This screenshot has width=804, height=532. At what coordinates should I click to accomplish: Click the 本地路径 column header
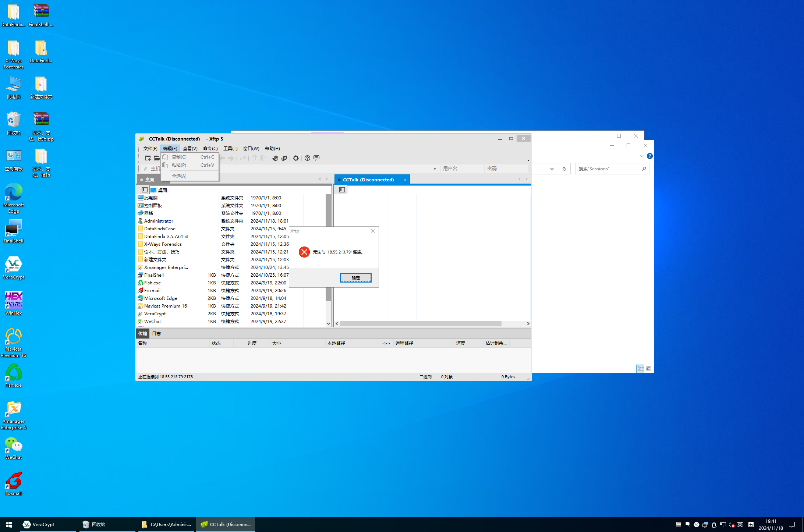click(x=352, y=343)
